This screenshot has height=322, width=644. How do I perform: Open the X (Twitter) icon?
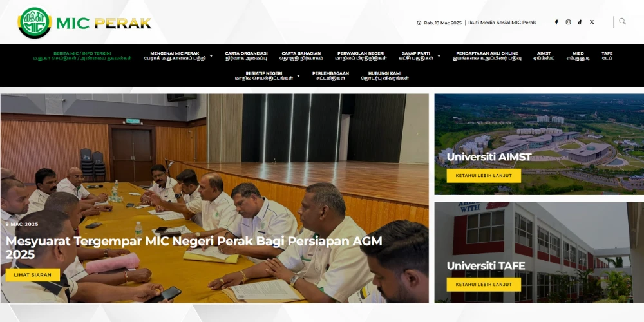click(x=592, y=22)
